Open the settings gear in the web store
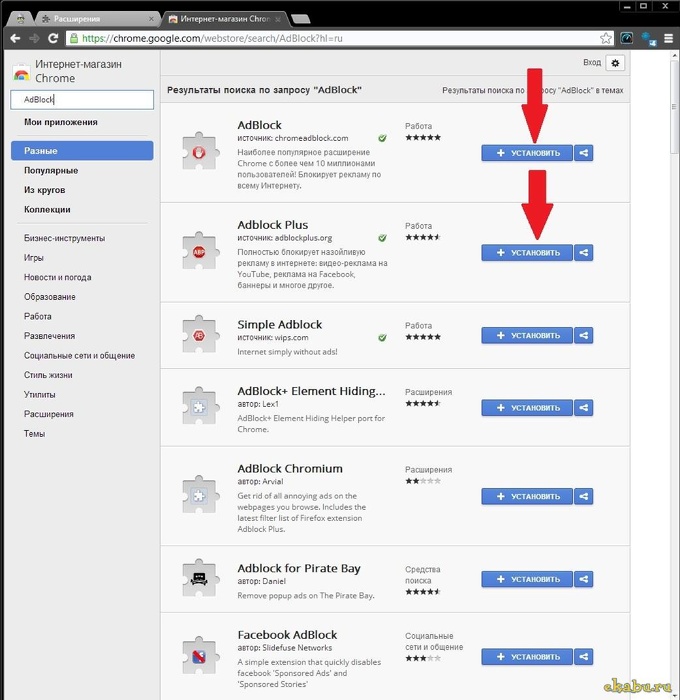Screen dimensions: 680x700 615,63
